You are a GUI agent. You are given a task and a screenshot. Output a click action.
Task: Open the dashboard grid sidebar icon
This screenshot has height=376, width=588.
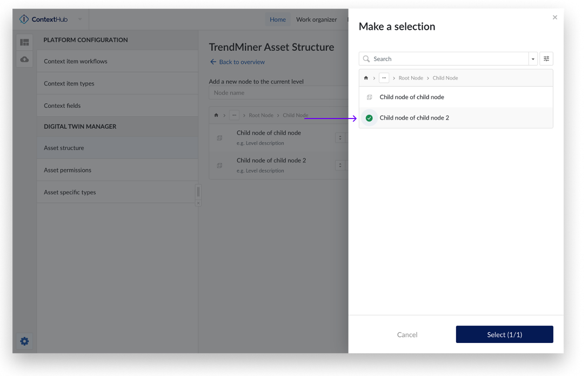pos(24,42)
